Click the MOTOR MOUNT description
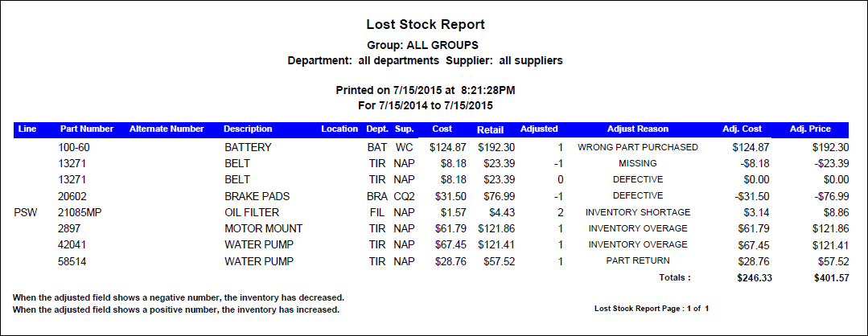Screen dimensions: 868x336 tap(261, 228)
